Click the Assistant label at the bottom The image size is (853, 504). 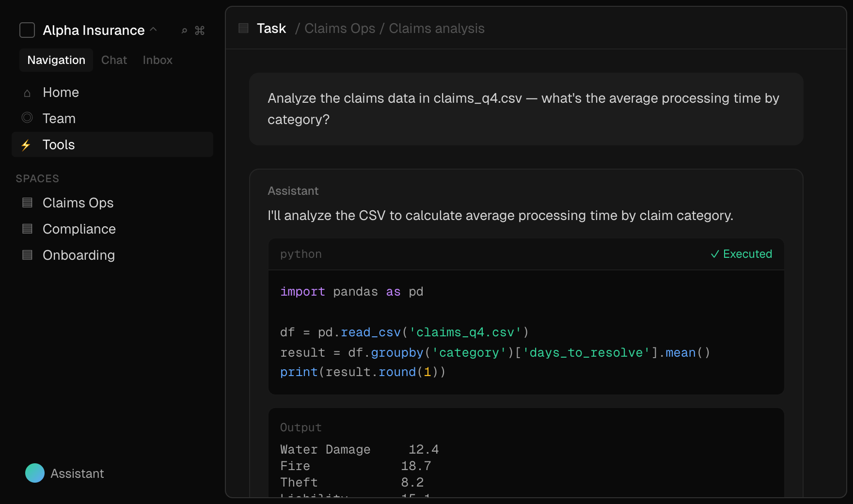(x=77, y=473)
